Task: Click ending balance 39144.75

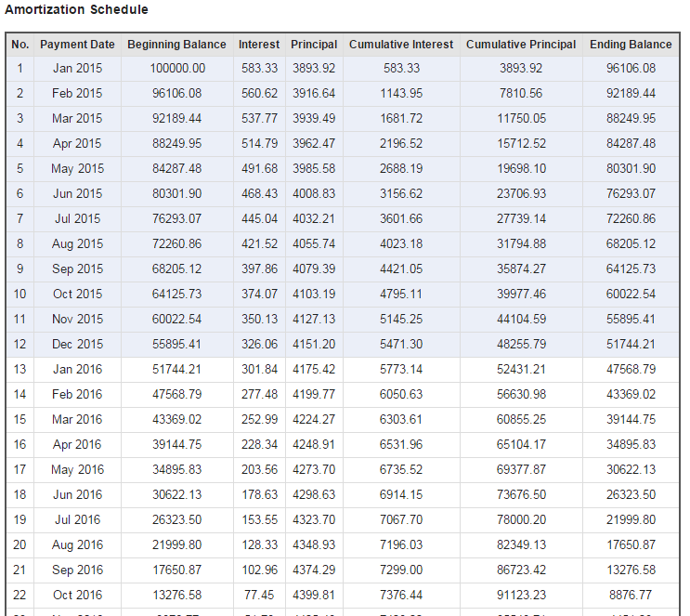Action: tap(631, 420)
